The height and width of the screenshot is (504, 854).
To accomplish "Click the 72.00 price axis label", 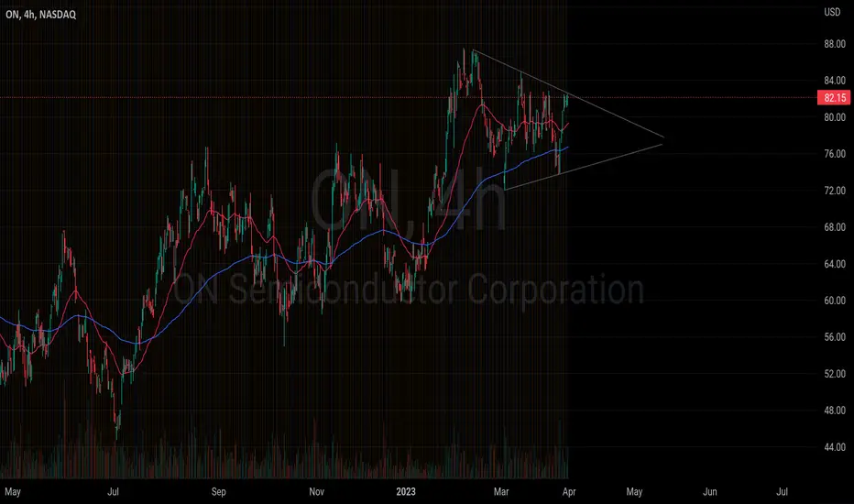I will coord(835,191).
